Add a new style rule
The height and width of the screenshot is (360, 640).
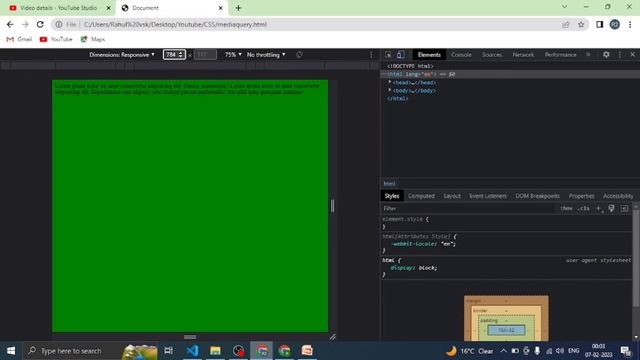[599, 209]
